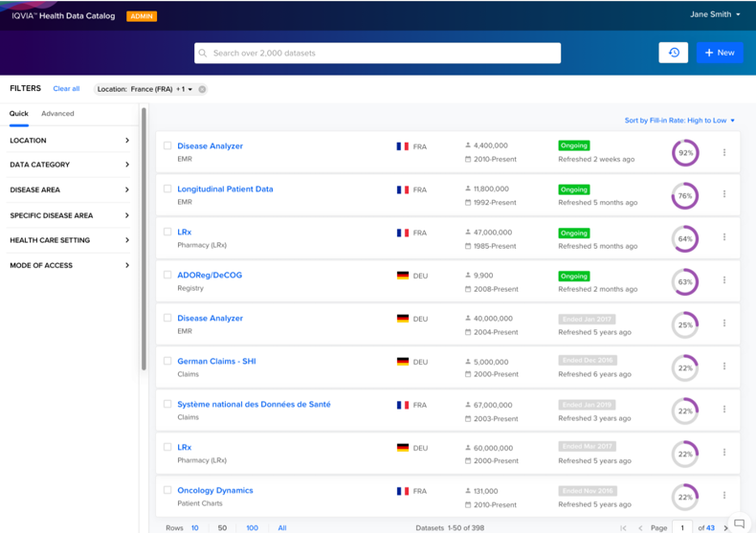Click the page number input field
The image size is (756, 533).
(681, 527)
